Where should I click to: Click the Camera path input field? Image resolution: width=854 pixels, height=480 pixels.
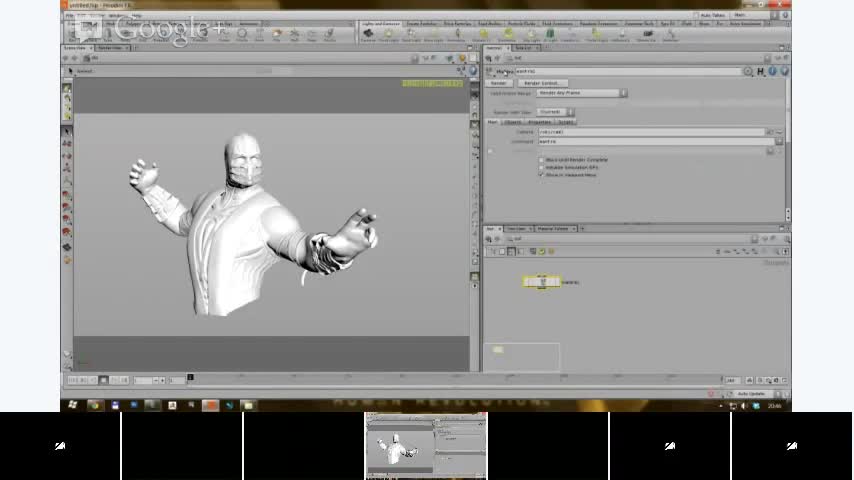tap(651, 132)
